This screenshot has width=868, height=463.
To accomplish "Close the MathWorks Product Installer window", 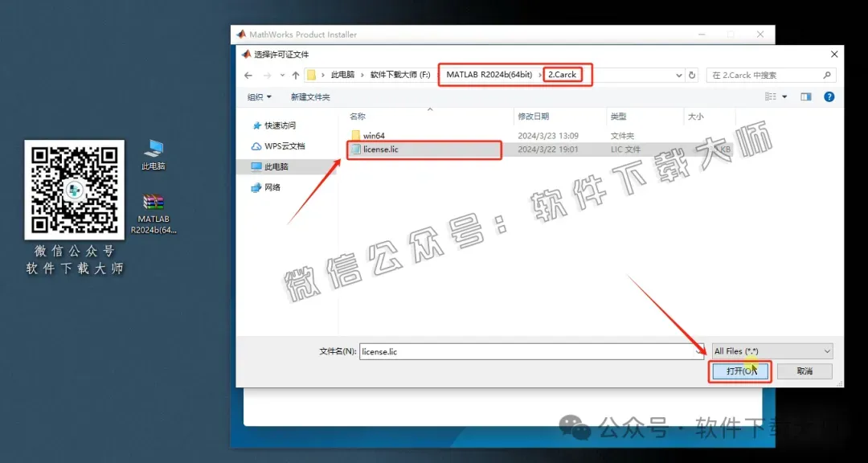I will [760, 35].
